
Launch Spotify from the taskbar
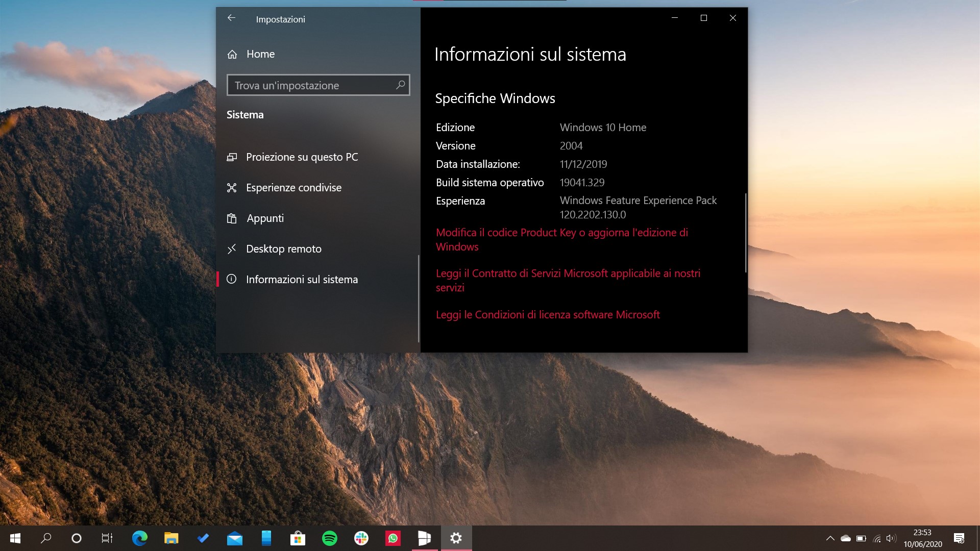point(330,538)
